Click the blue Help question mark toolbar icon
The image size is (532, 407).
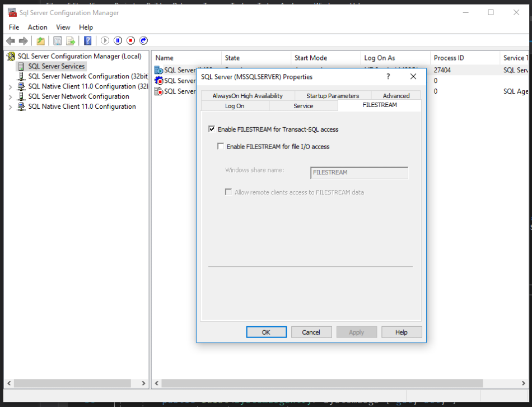tap(87, 41)
